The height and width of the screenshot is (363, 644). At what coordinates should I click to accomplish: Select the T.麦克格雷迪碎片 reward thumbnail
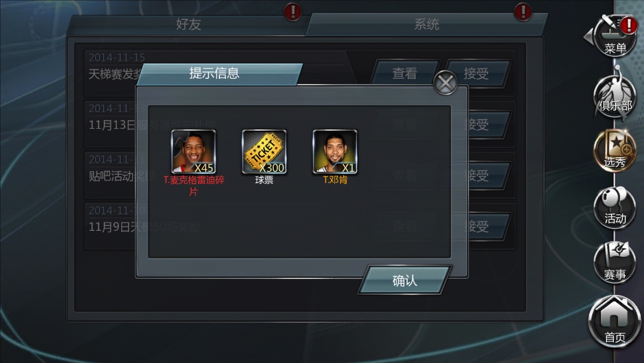[x=193, y=151]
